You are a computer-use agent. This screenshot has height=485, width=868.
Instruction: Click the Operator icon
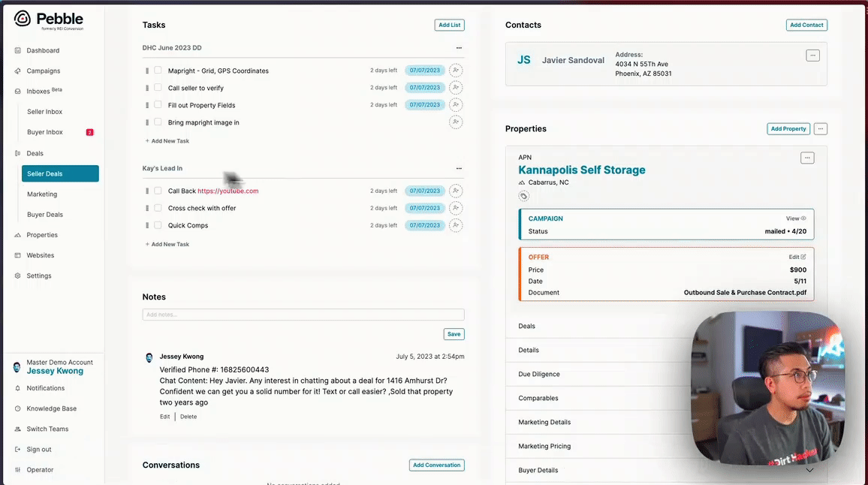(x=18, y=470)
